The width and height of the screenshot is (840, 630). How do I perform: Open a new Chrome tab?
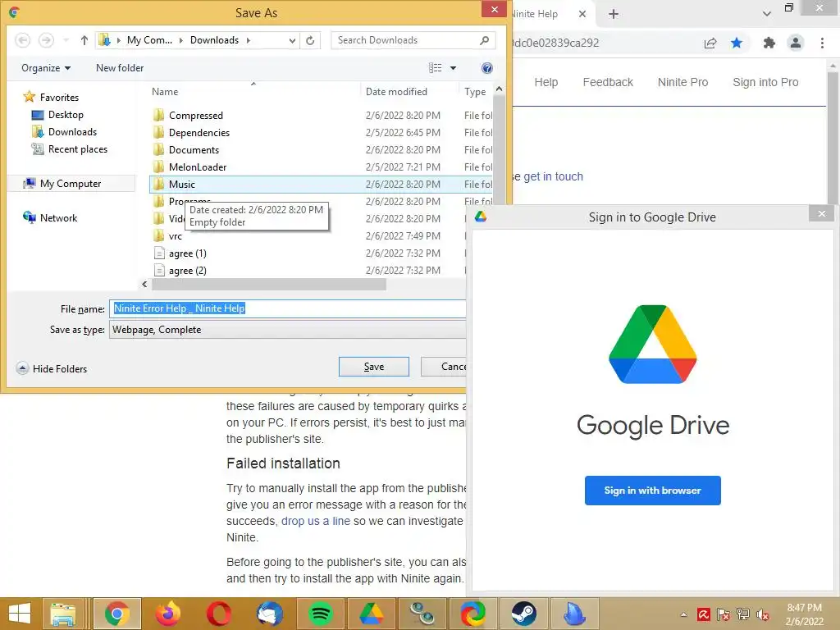pos(614,14)
